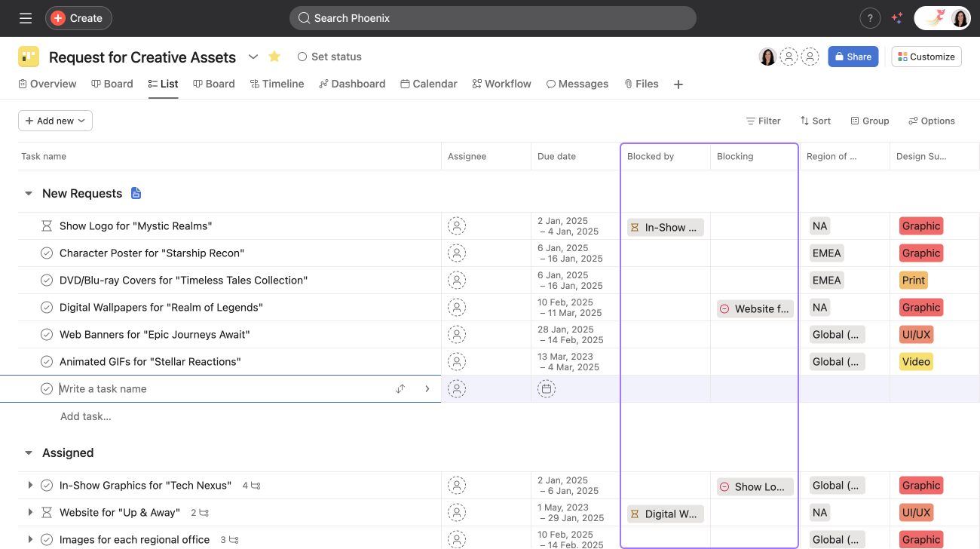980x549 pixels.
Task: Switch to the Timeline tab
Action: pyautogui.click(x=277, y=84)
